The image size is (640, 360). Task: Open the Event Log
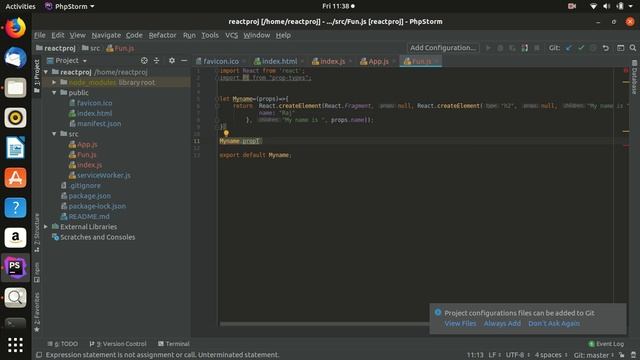606,344
